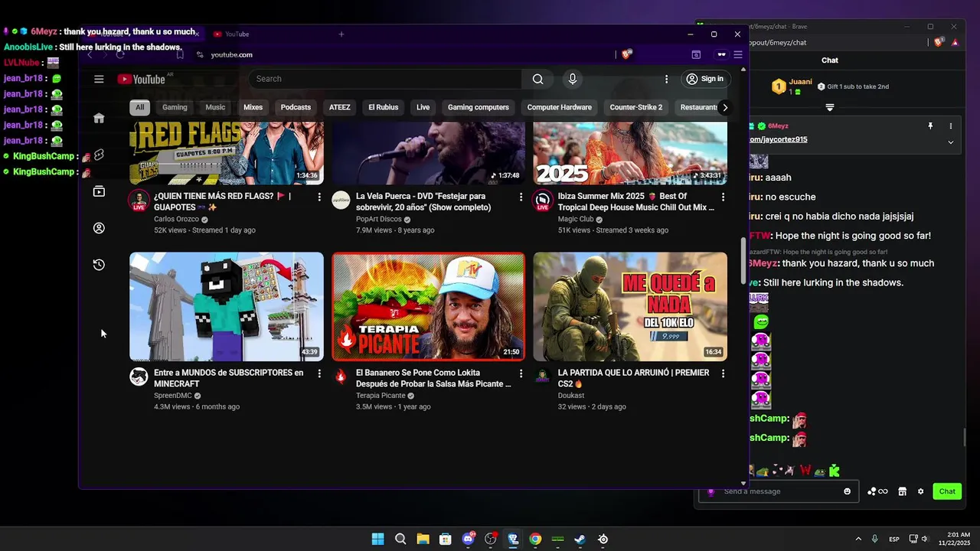
Task: Open the You profile icon in sidebar
Action: 99,228
